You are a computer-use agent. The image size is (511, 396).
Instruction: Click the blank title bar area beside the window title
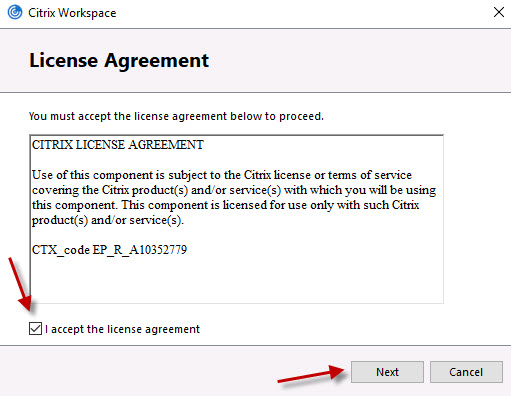pos(300,13)
